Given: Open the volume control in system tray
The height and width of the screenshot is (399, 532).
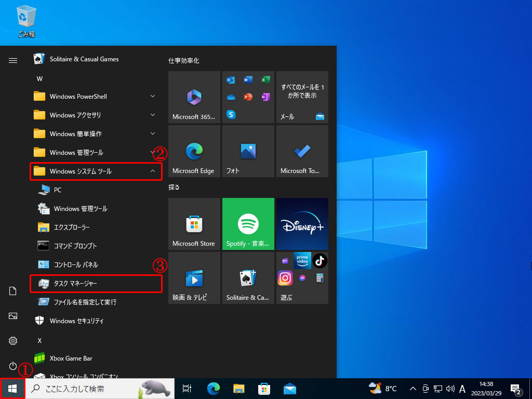Looking at the screenshot, I should pos(450,389).
